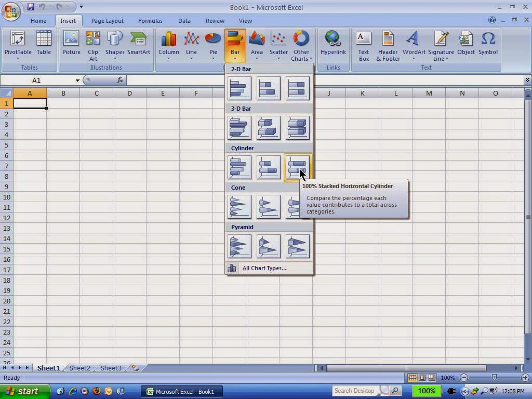Select the Clustered Bar 2-D chart icon
The width and height of the screenshot is (532, 399).
(x=240, y=88)
